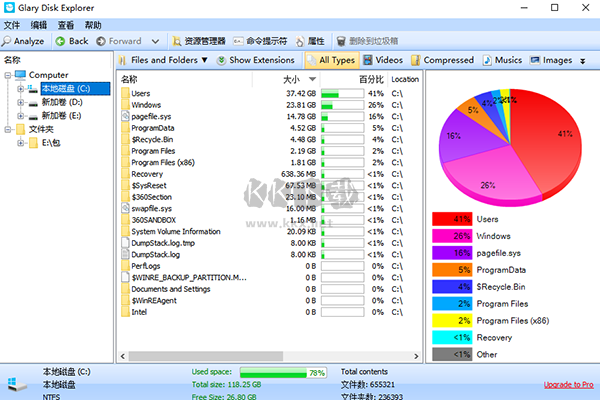This screenshot has height=400, width=600.
Task: Toggle the Show Extensions option
Action: [255, 60]
